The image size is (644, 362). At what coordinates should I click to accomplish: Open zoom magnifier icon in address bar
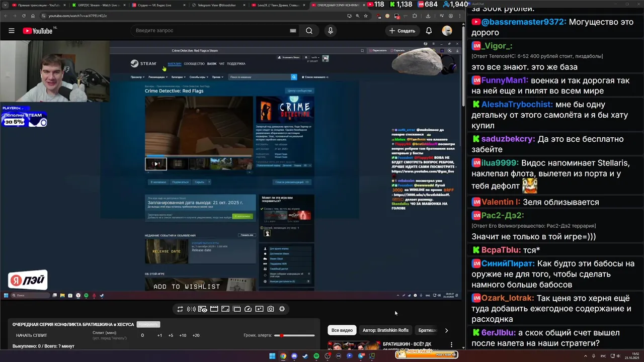pyautogui.click(x=358, y=16)
